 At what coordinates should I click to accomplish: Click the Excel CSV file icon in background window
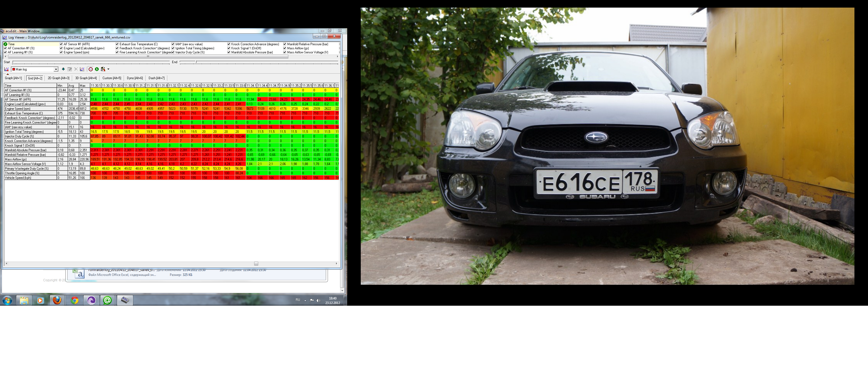click(x=79, y=274)
